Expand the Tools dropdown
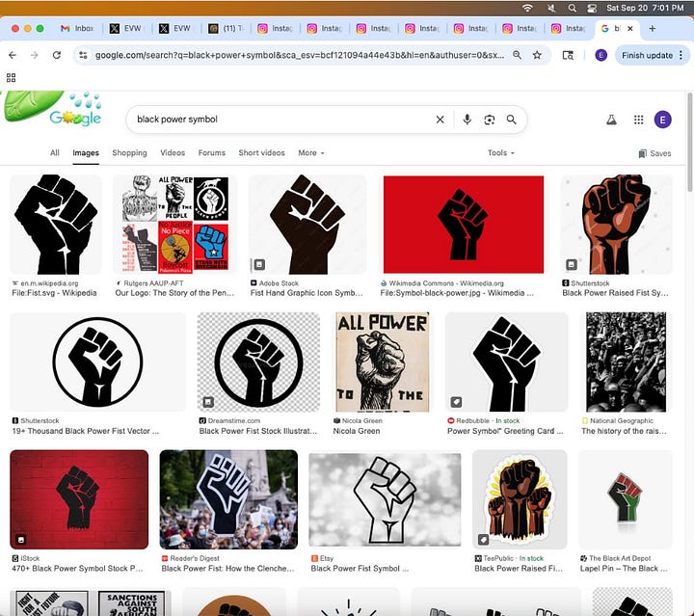 pos(501,152)
